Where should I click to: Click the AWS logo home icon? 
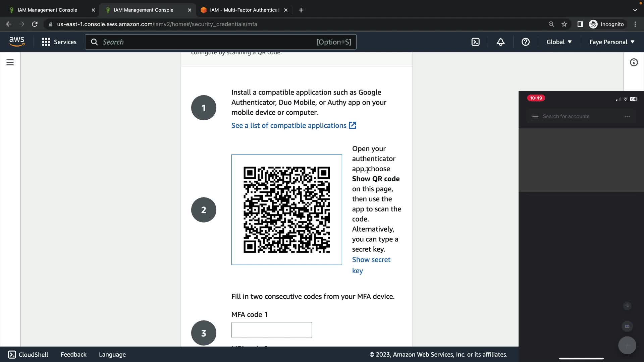pyautogui.click(x=17, y=42)
